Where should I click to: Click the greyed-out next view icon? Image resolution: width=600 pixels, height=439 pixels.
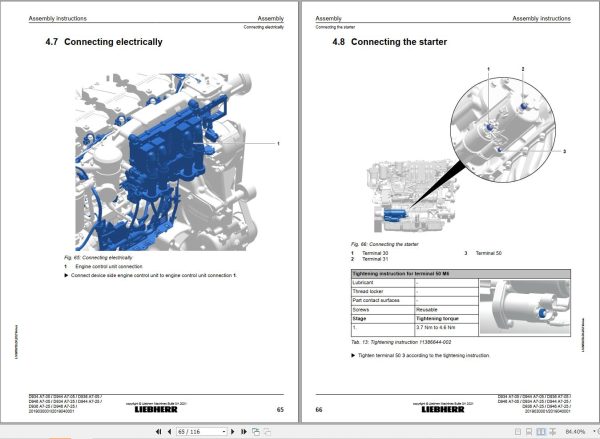(x=267, y=432)
